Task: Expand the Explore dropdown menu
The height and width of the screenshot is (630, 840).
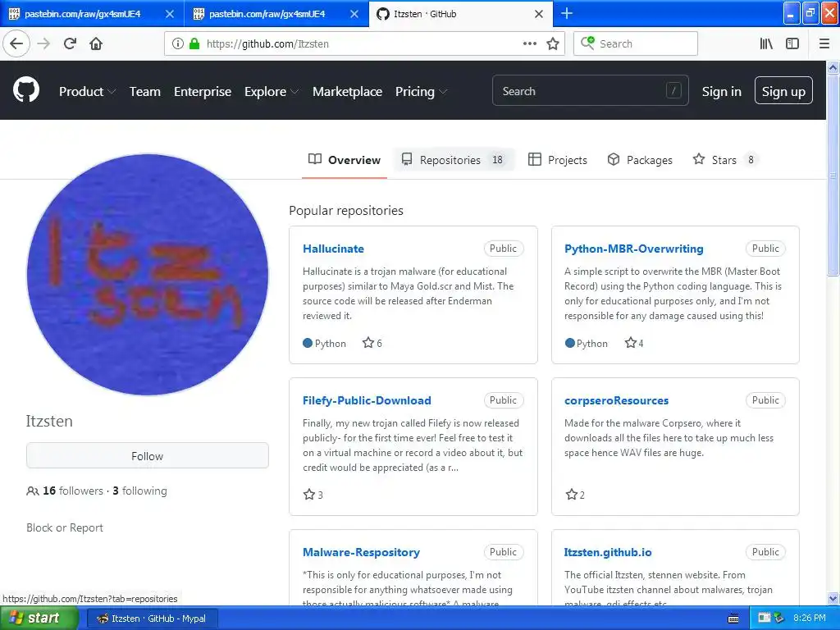Action: pos(271,92)
